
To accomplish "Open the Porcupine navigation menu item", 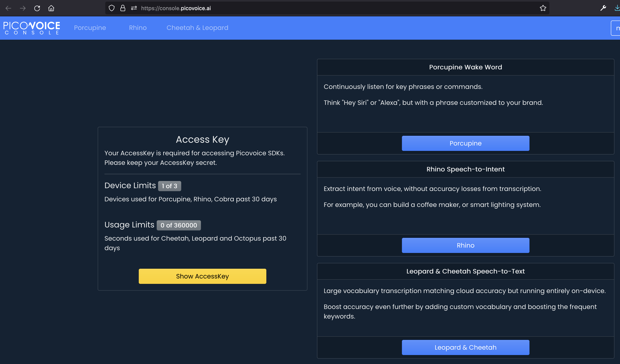I will 90,28.
